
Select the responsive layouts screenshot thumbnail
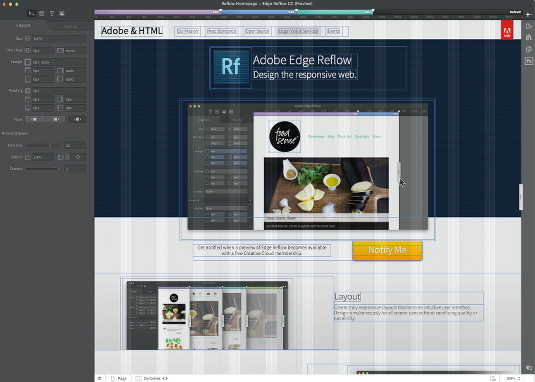[x=207, y=315]
